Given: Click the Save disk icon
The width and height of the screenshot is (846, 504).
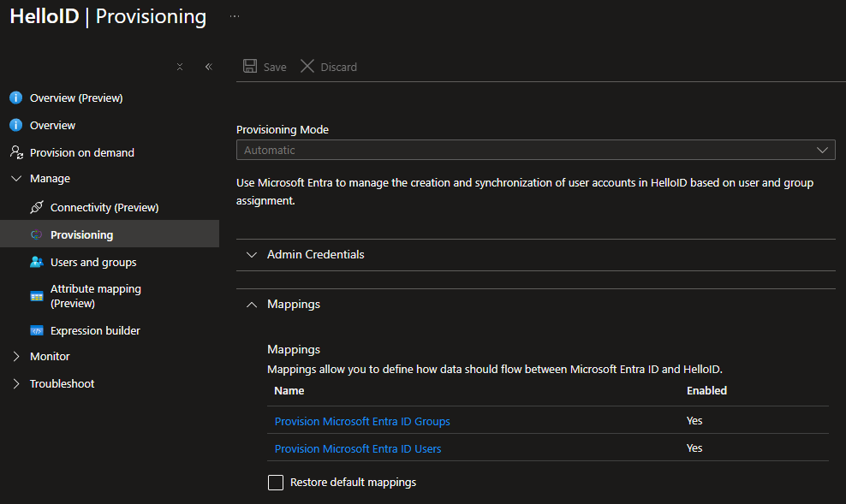Looking at the screenshot, I should click(x=250, y=67).
